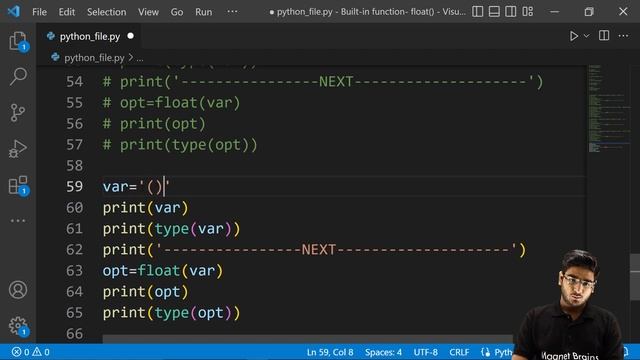Open the Manage gear settings icon
This screenshot has height=360, width=640.
pyautogui.click(x=18, y=326)
